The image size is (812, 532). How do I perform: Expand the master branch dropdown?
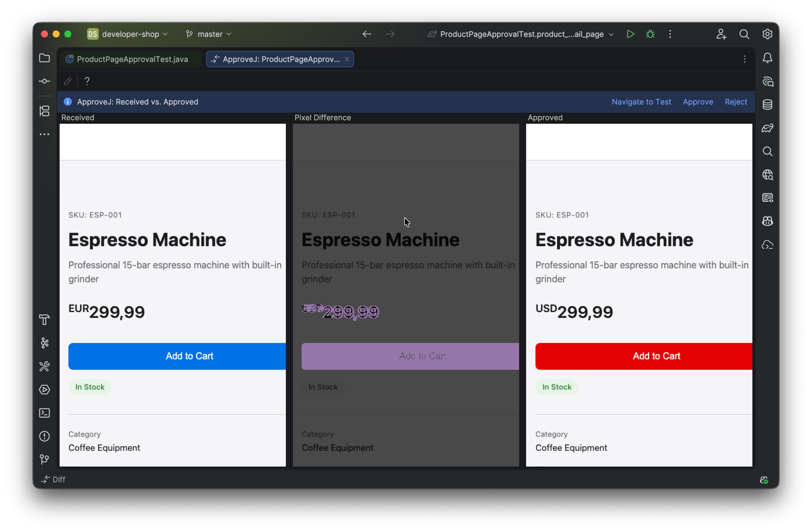tap(209, 34)
